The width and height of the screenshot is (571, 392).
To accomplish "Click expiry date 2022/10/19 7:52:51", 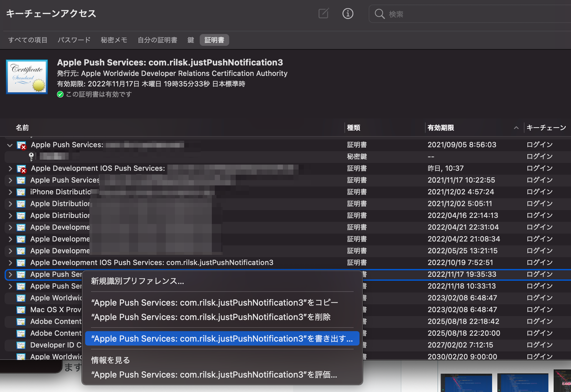I will 460,263.
